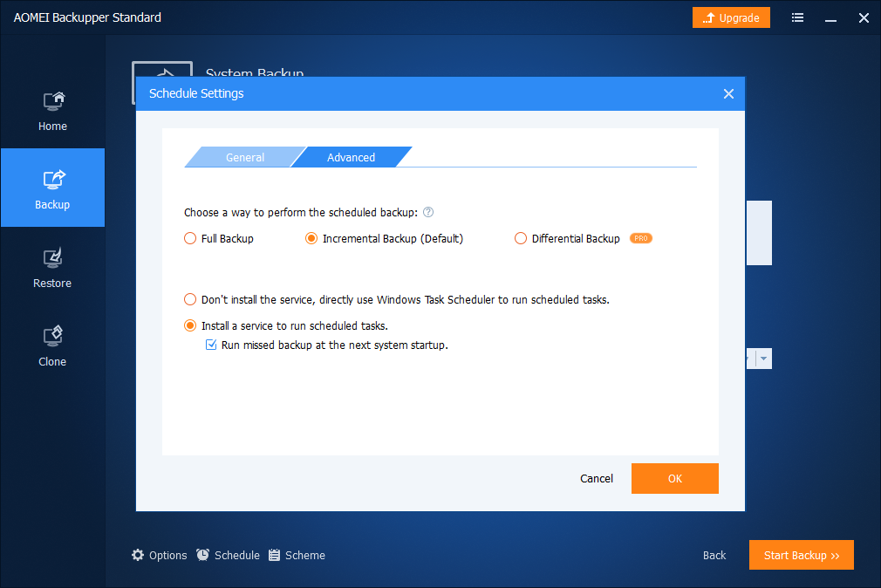Select Incremental Backup (Default) option
Image resolution: width=881 pixels, height=588 pixels.
coord(311,238)
